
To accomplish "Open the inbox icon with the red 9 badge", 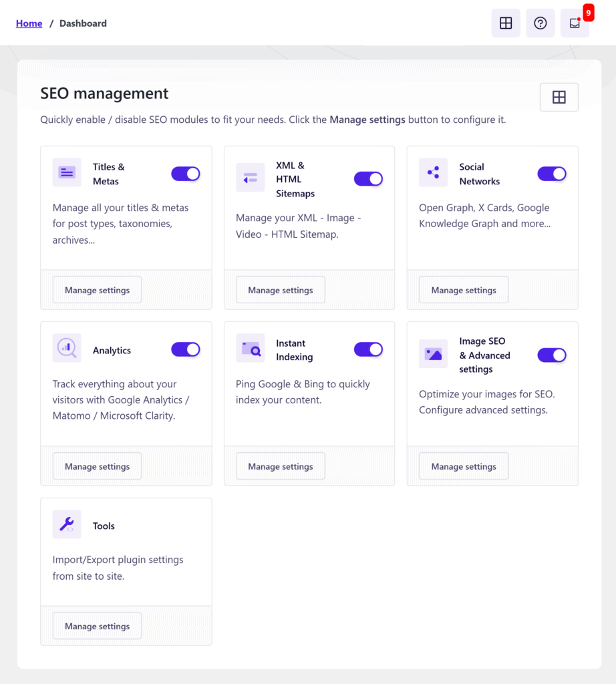I will click(x=575, y=23).
